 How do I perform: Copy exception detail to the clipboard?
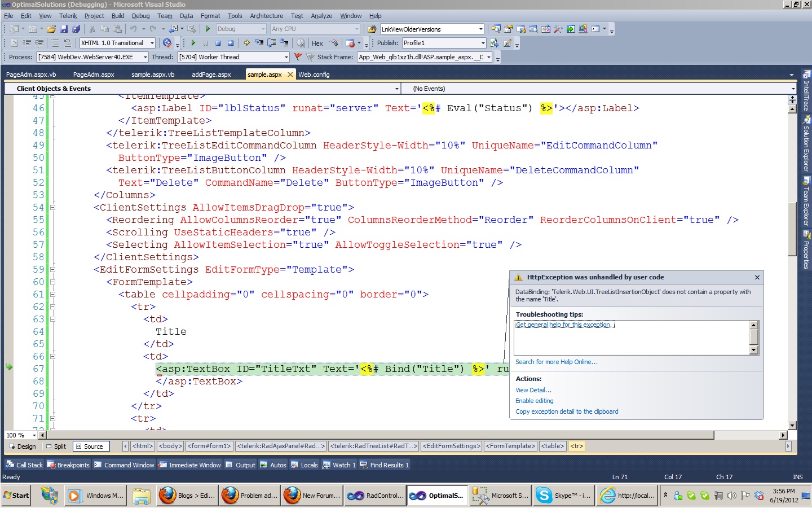[x=567, y=411]
